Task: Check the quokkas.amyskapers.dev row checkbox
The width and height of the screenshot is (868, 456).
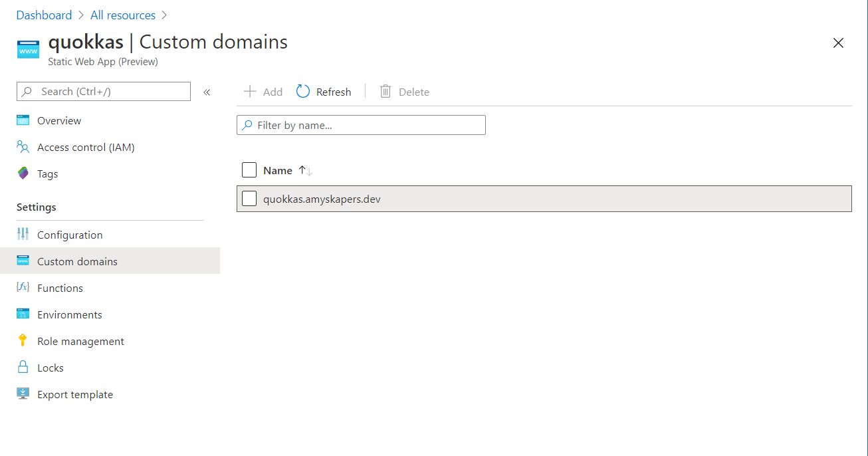Action: tap(249, 198)
